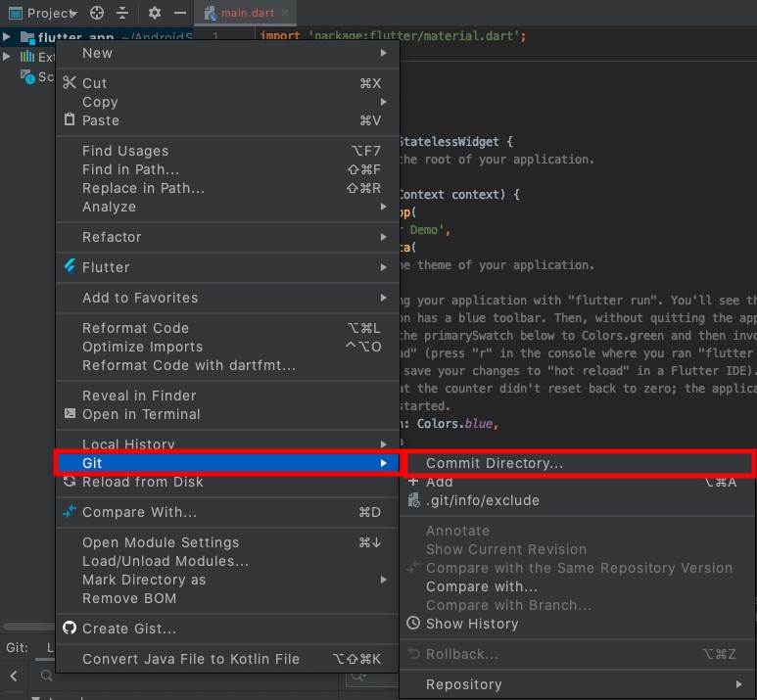Click the Project view icon
Viewport: 757px width, 700px height.
tap(16, 13)
